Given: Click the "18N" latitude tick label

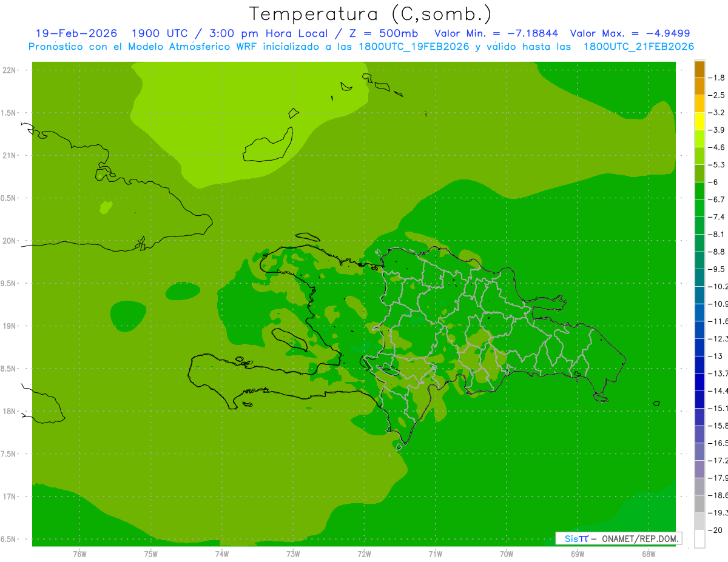Looking at the screenshot, I should coord(10,412).
